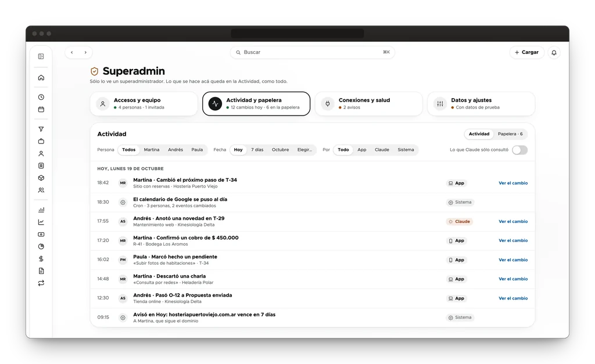Viewport: 595px width, 364px height.
Task: Click the gear icon on the 18:30 row
Action: click(123, 202)
